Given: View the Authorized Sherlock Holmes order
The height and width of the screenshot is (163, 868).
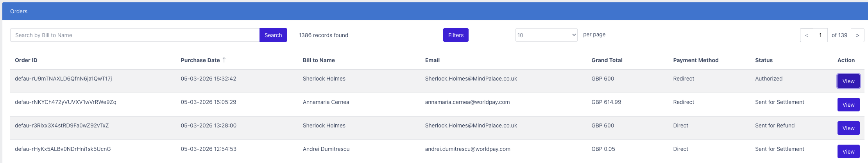Looking at the screenshot, I should pos(848,81).
